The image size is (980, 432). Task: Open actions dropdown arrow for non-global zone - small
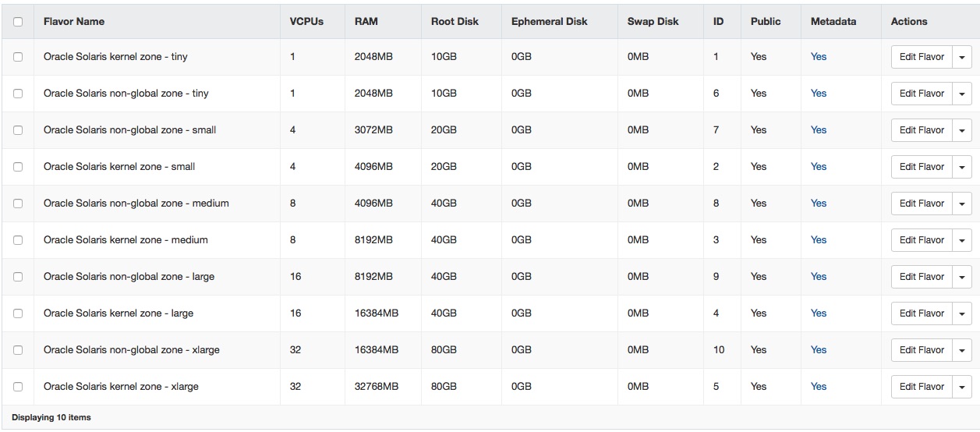(962, 130)
